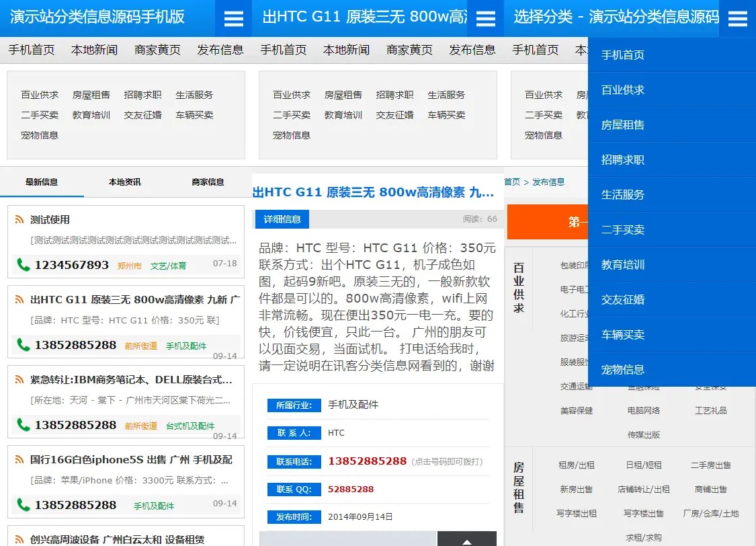
Task: Click the 发布信息 breadcrumb link
Action: [x=548, y=182]
